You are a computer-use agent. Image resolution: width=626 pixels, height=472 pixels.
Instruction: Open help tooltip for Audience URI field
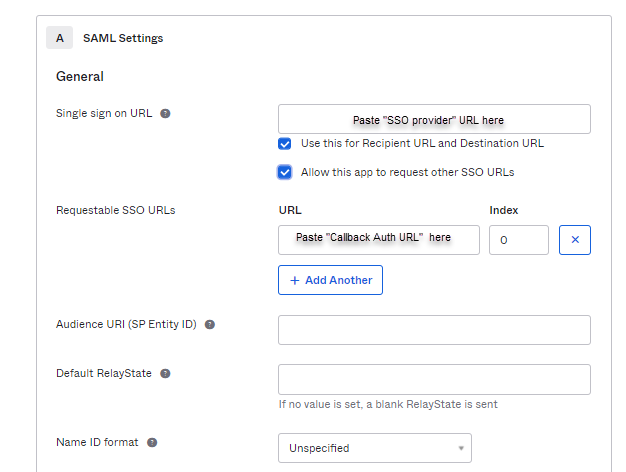tap(210, 325)
